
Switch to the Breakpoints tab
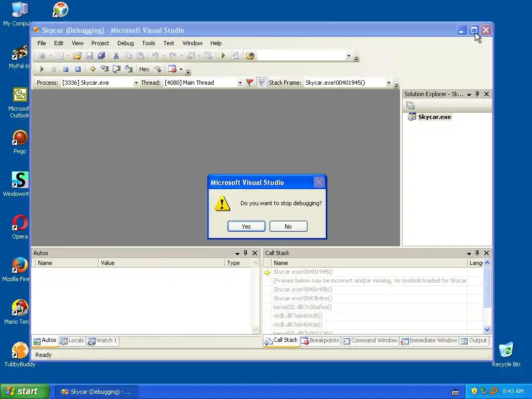(320, 341)
